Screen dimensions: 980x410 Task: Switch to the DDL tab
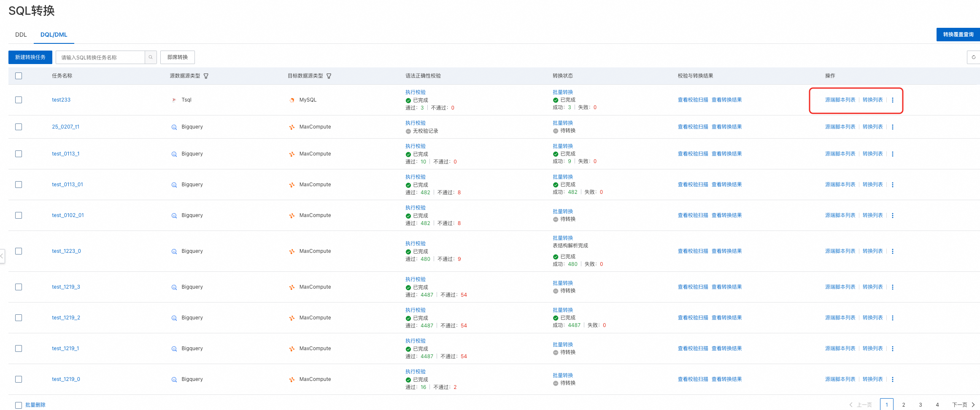click(21, 35)
